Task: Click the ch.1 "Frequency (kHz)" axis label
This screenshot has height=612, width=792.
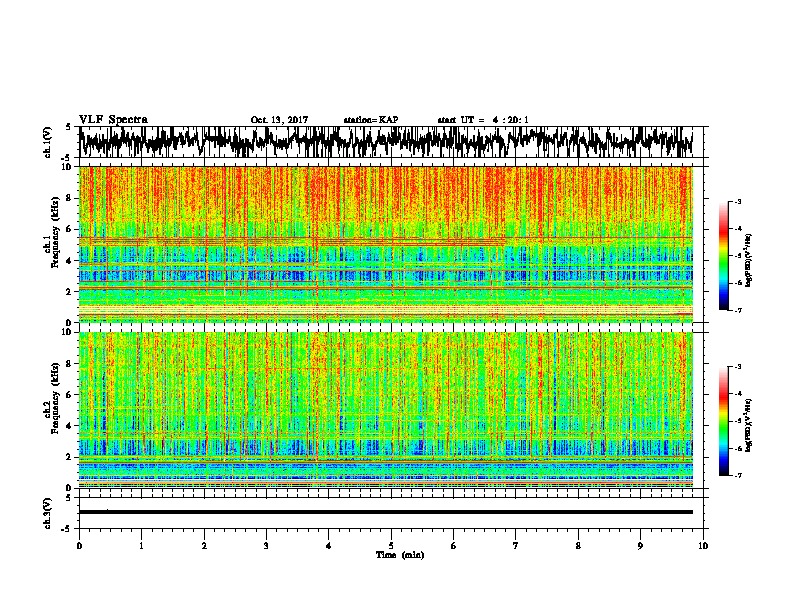Action: [56, 233]
